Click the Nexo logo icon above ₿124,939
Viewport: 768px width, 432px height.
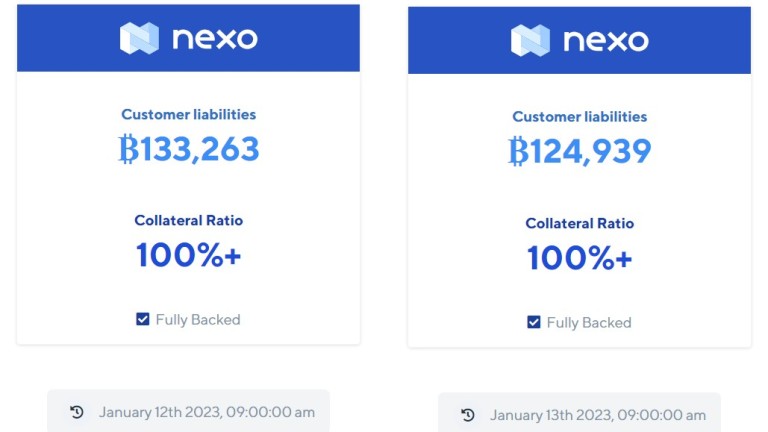coord(530,40)
